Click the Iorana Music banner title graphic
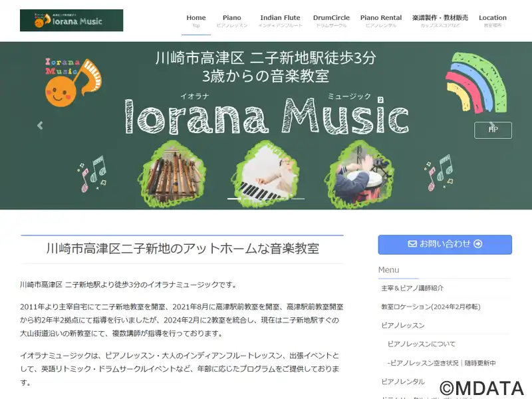532x399 pixels. (x=267, y=116)
